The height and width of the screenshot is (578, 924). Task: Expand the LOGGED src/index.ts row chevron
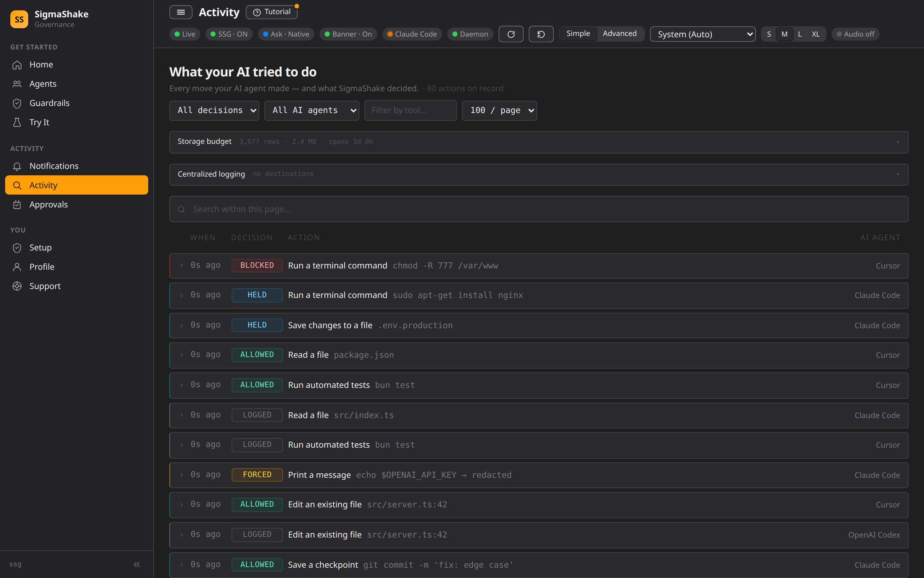click(181, 415)
